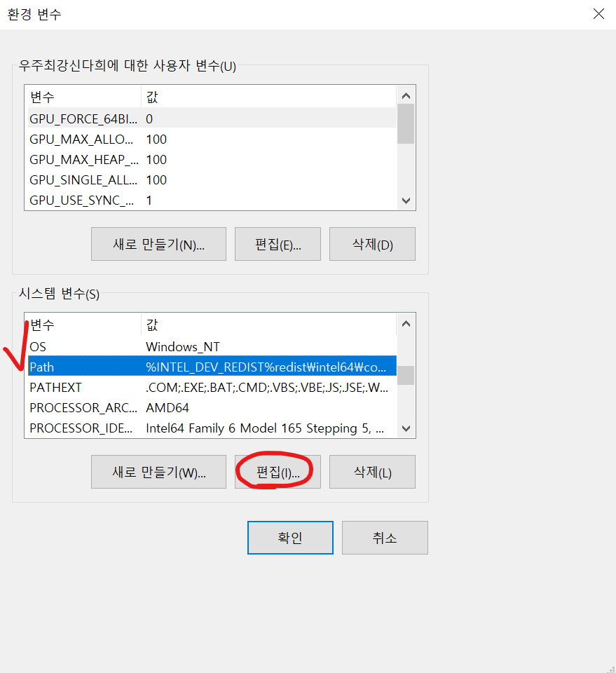Click scroll-up arrow of user variables list

tap(406, 95)
